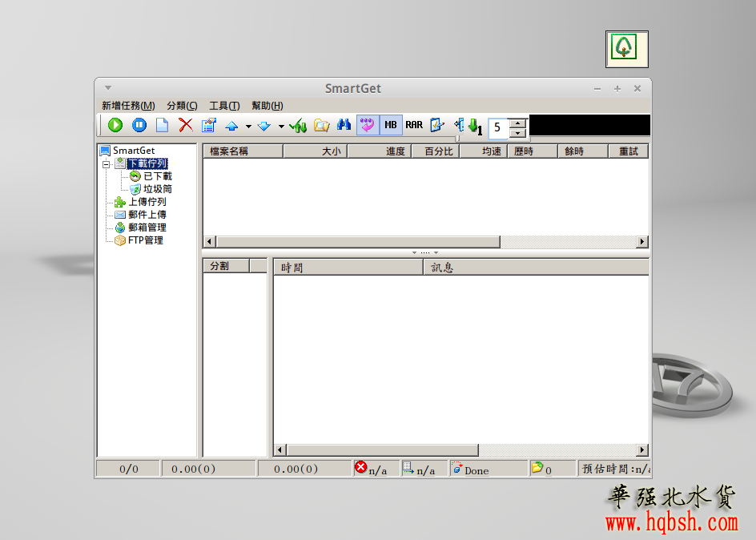Click the RAR toolbar button

pos(414,125)
